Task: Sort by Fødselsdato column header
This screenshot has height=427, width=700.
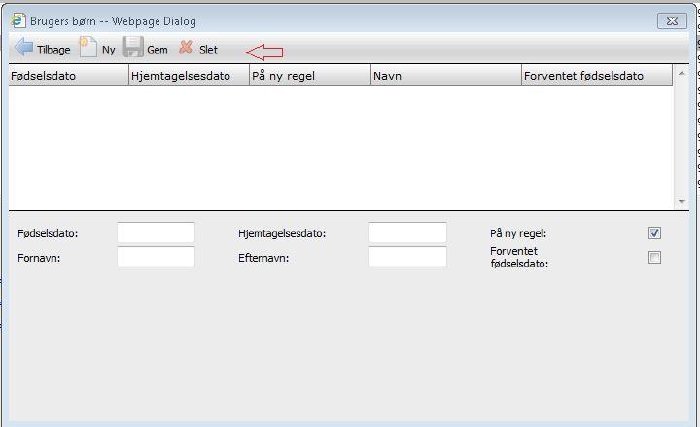Action: [x=68, y=75]
